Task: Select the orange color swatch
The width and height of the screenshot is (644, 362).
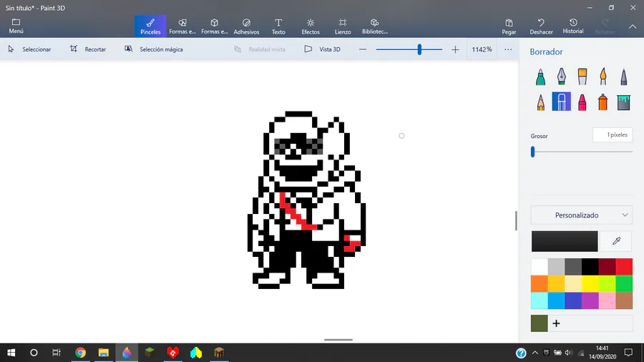Action: [540, 283]
